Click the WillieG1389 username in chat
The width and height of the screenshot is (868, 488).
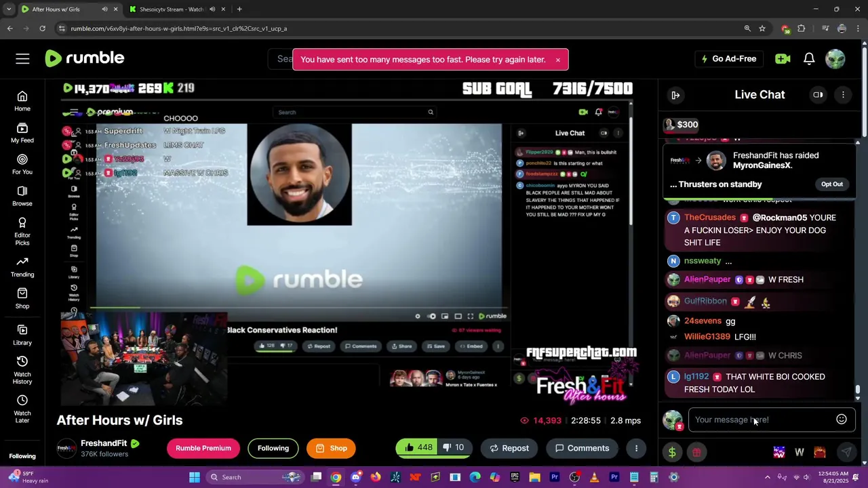(707, 337)
